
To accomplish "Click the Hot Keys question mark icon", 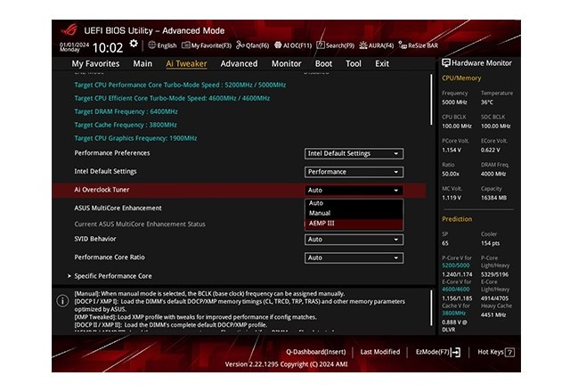I will 510,353.
